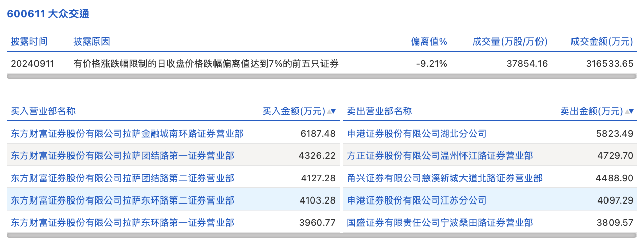Sort buy amount ascending with up arrow
The image size is (644, 243).
329,112
